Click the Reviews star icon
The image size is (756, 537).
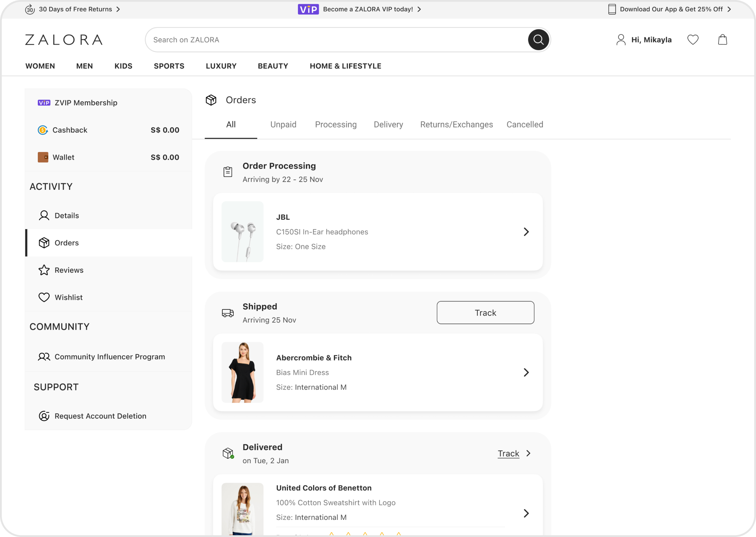click(x=44, y=270)
